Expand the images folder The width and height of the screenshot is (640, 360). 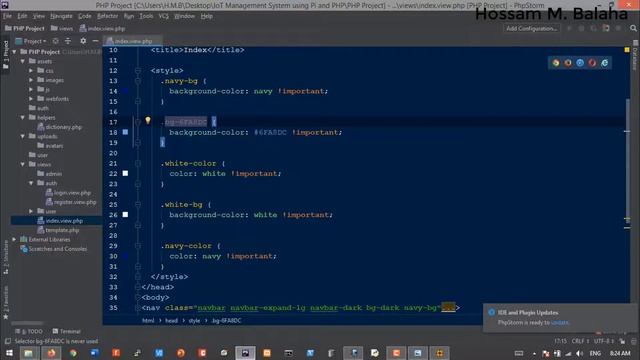click(31, 80)
